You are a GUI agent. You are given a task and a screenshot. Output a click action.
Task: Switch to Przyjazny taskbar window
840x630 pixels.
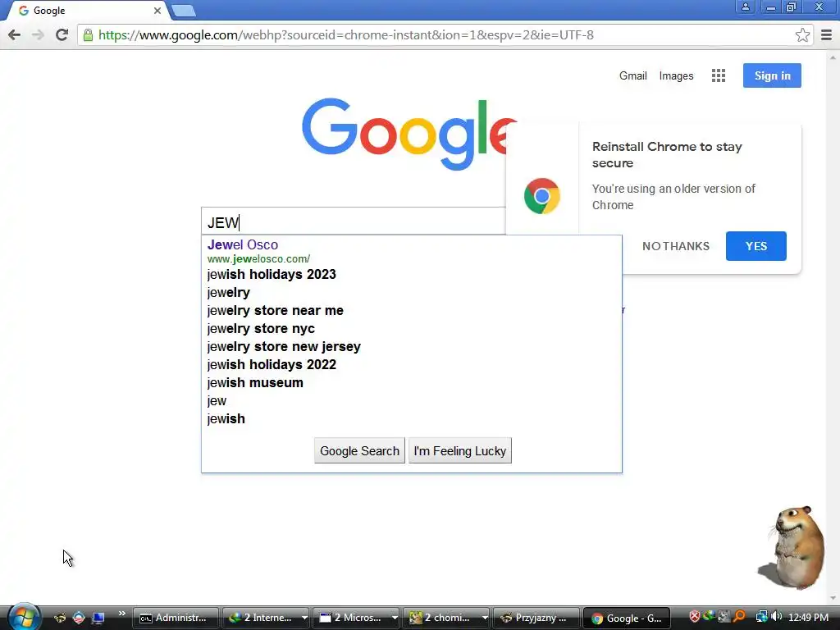536,618
